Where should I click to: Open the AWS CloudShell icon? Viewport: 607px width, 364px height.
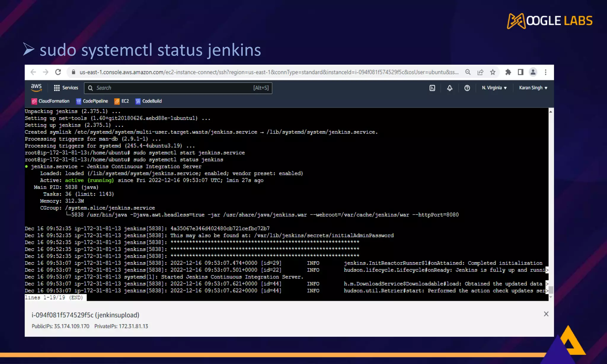click(432, 88)
